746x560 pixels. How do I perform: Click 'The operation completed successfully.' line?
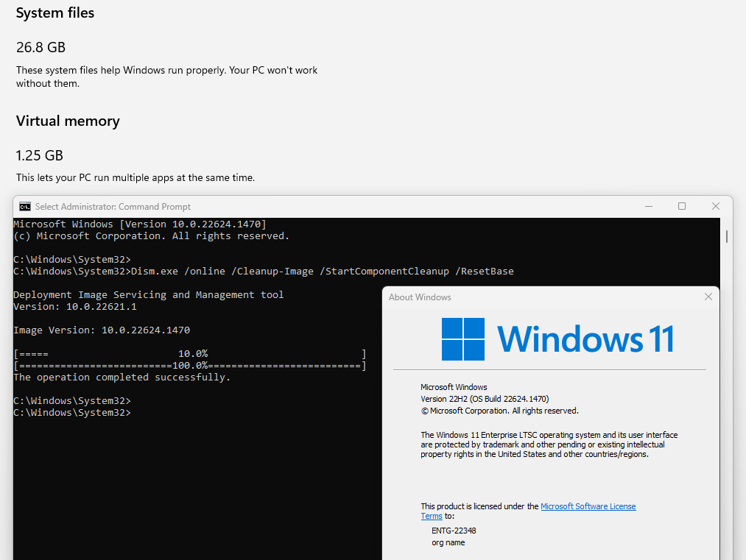point(122,378)
